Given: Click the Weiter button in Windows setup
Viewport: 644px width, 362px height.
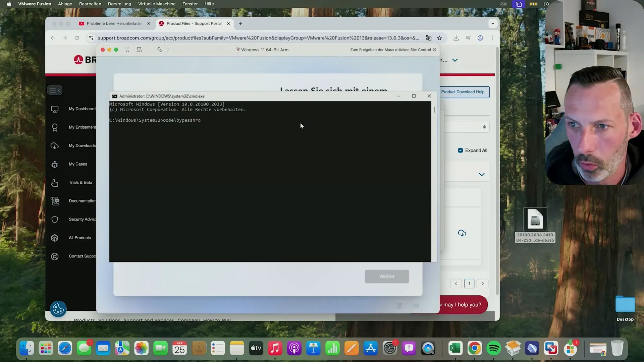Looking at the screenshot, I should point(387,277).
